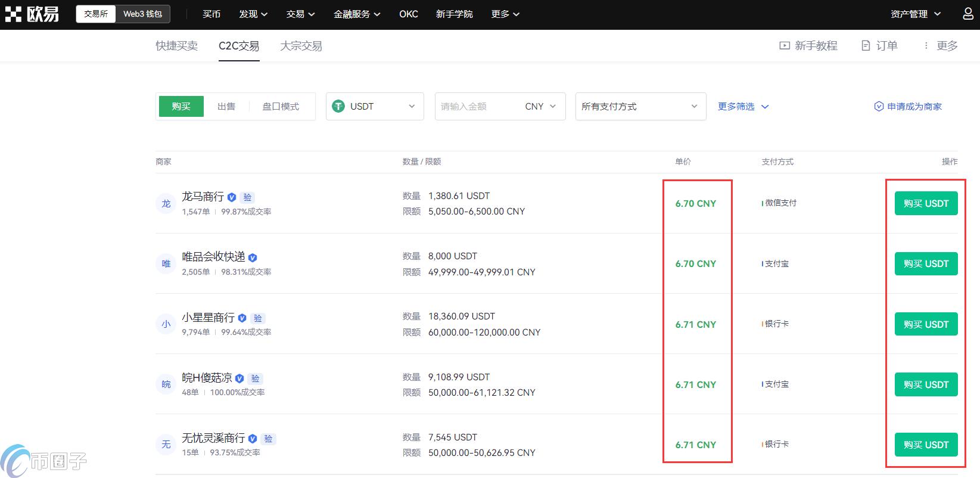Buy USDT from 龙马商行
The image size is (980, 478).
click(926, 203)
